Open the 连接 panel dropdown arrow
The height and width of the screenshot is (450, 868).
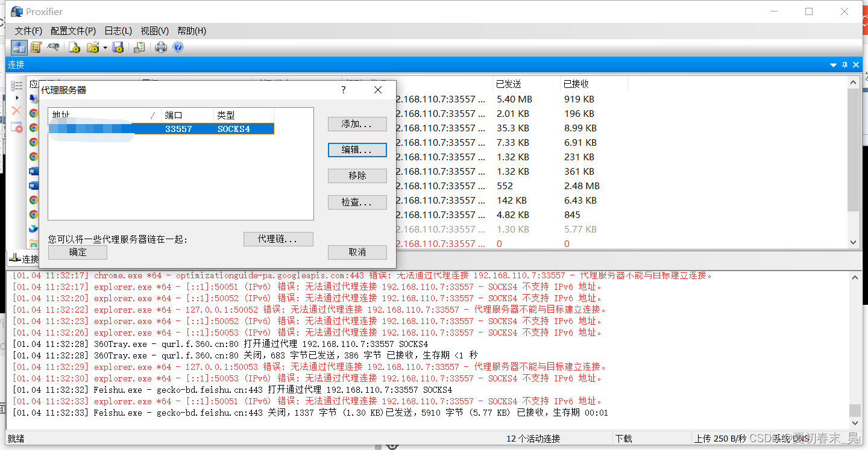833,65
